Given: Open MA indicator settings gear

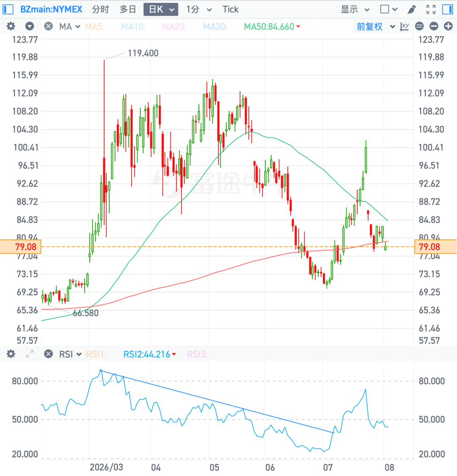Looking at the screenshot, I should coord(11,26).
